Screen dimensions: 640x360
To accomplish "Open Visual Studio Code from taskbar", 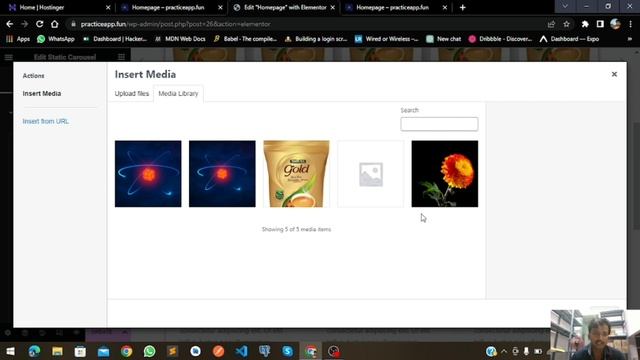I will pos(241,351).
